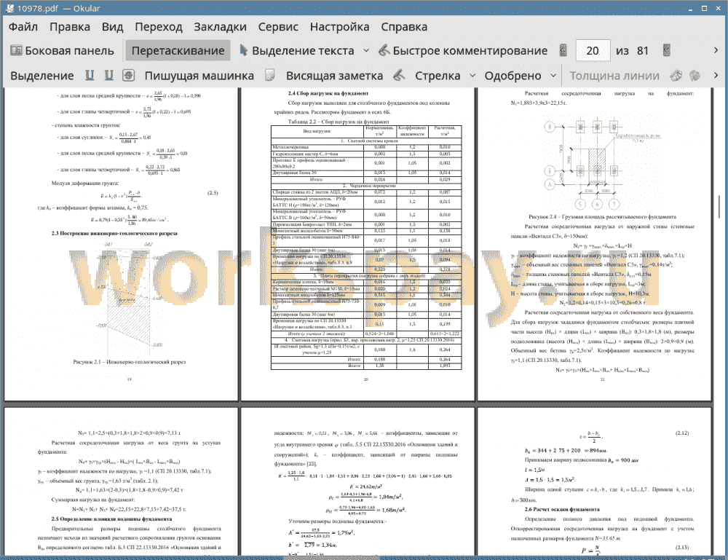
Task: Go to next page arrow
Action: (x=667, y=50)
